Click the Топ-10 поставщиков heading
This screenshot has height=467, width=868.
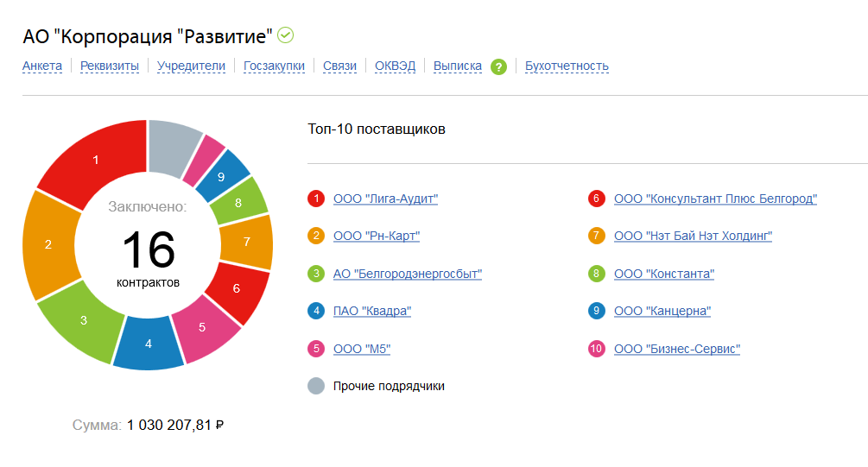377,129
